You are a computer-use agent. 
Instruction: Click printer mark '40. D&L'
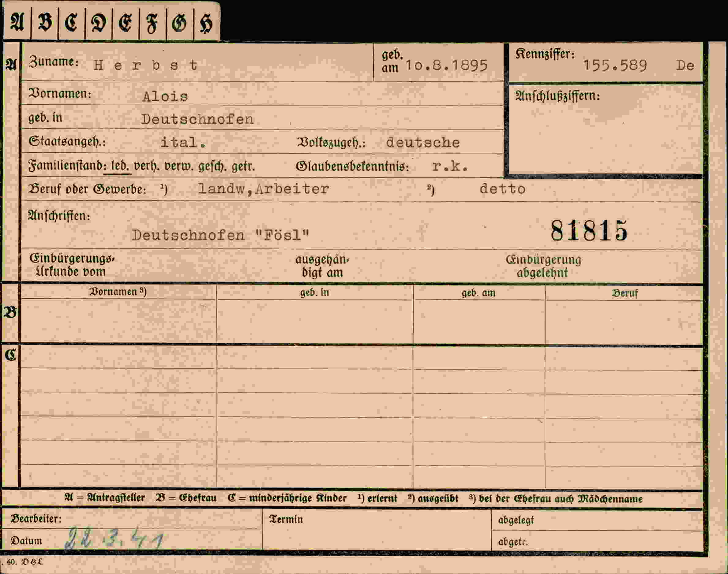pos(24,561)
